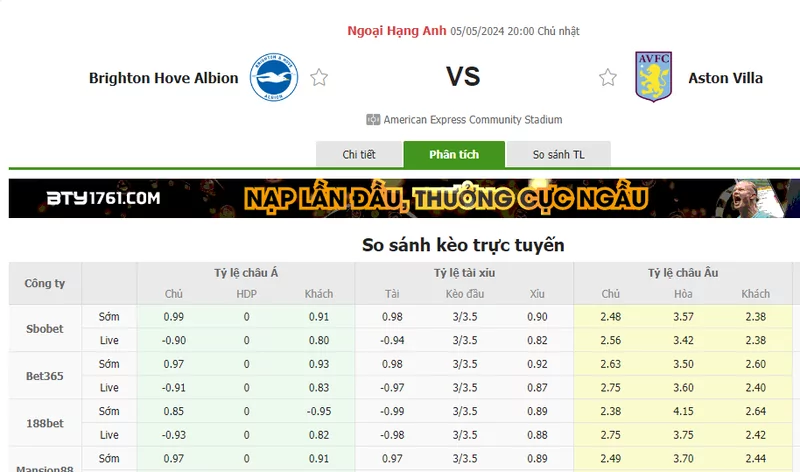Viewport: 800px width, 472px height.
Task: Click Công ty column header
Action: click(45, 283)
